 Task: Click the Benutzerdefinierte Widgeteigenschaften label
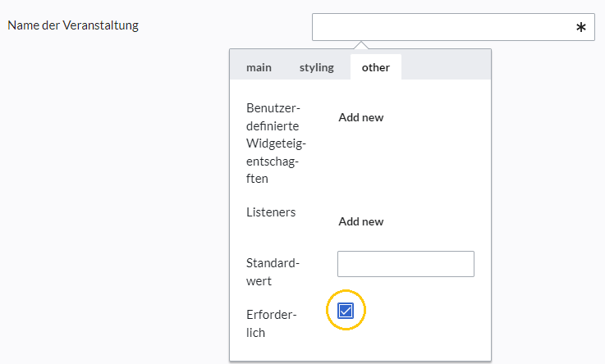(276, 143)
